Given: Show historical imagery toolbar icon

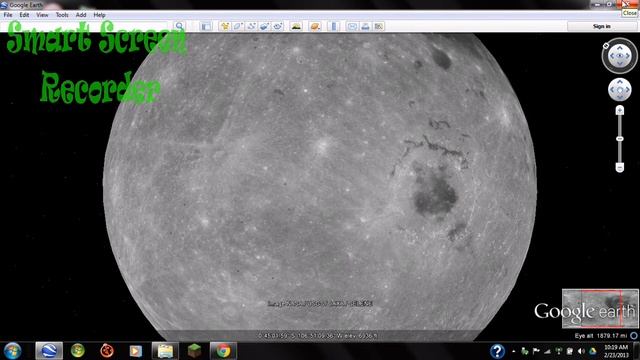Looking at the screenshot, I should click(x=296, y=26).
